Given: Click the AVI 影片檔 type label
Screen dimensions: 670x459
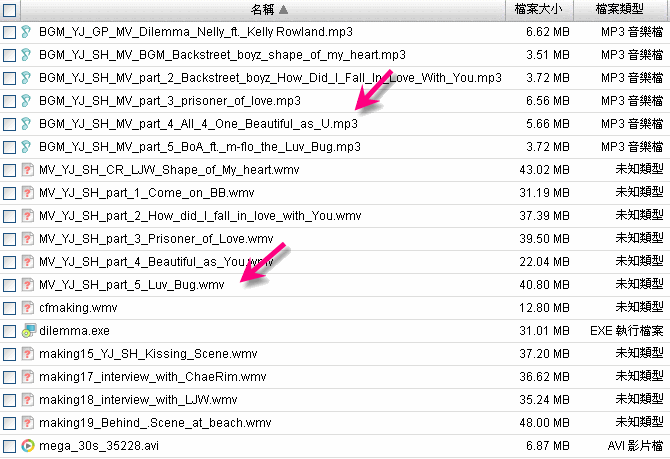Looking at the screenshot, I should [635, 446].
